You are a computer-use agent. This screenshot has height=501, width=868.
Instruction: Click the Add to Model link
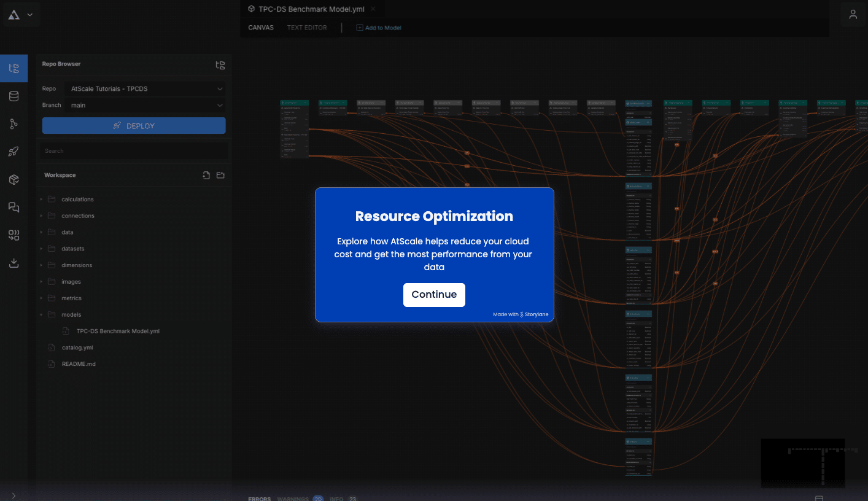click(379, 27)
